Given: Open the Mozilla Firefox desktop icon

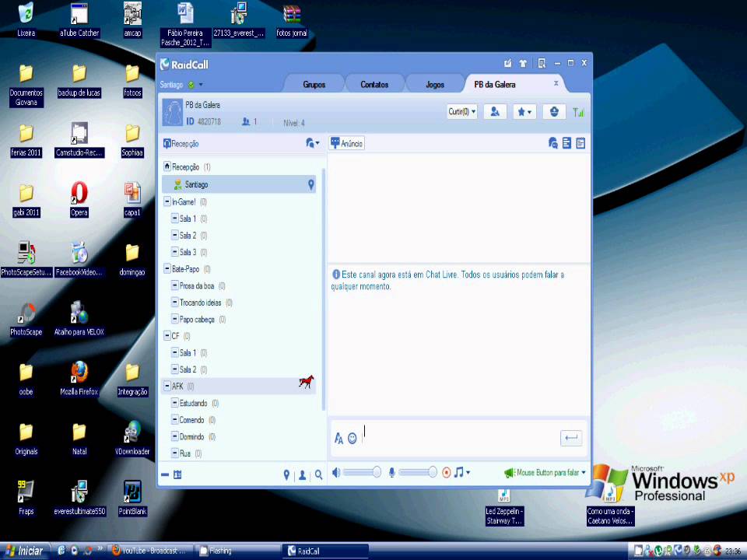Looking at the screenshot, I should click(x=79, y=379).
